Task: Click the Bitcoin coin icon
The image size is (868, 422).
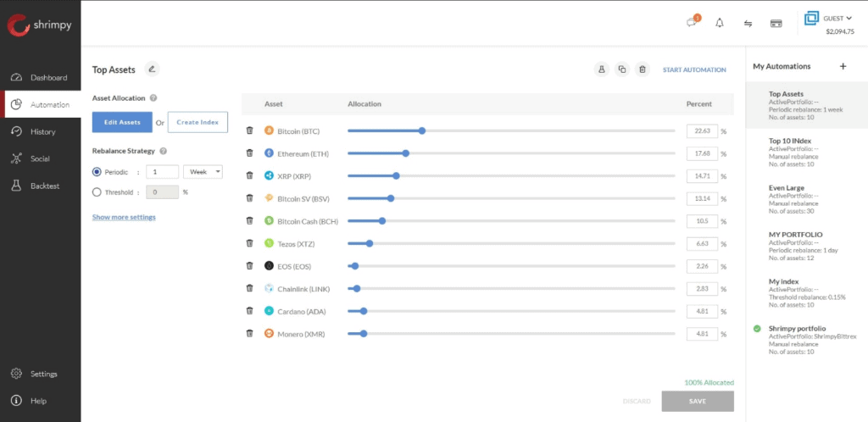Action: [x=269, y=130]
